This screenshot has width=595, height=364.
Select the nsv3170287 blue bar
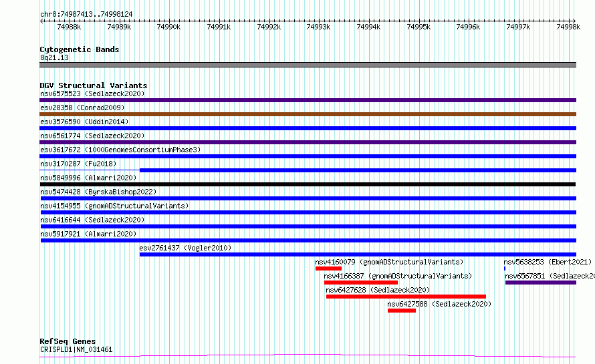[x=358, y=170]
